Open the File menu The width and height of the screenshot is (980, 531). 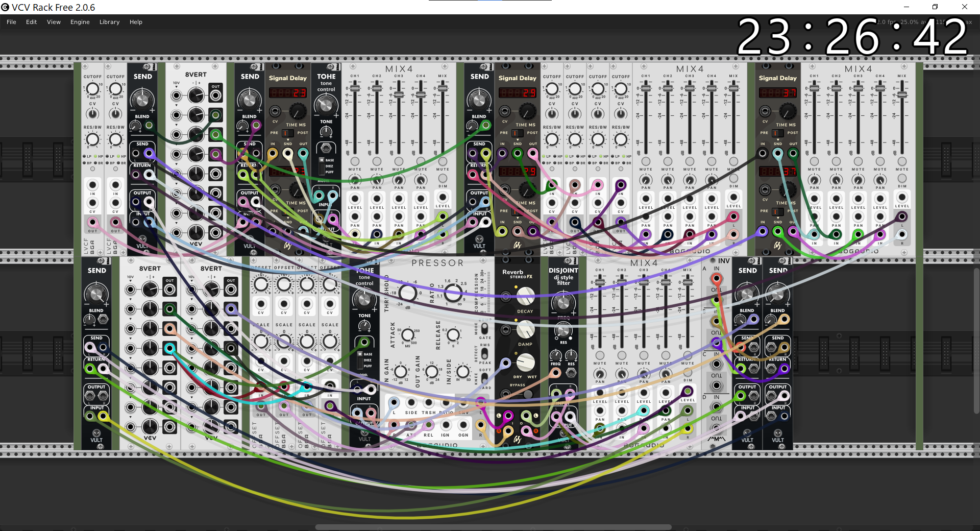tap(11, 22)
